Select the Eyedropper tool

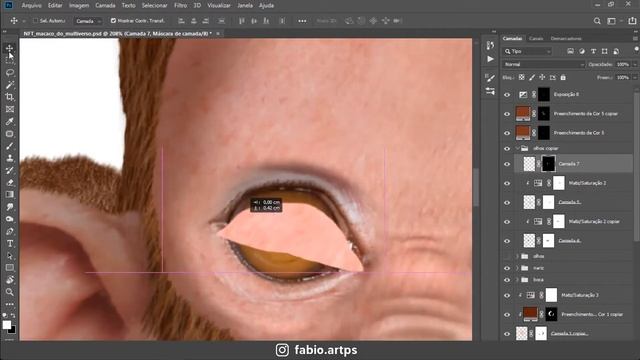[10, 122]
